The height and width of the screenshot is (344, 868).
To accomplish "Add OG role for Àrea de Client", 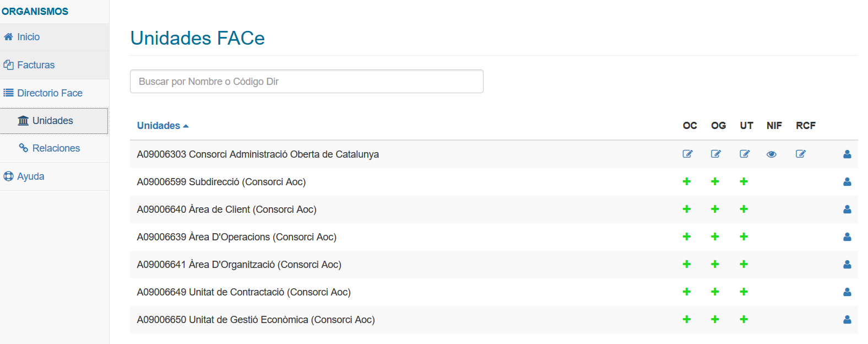I will click(x=715, y=209).
